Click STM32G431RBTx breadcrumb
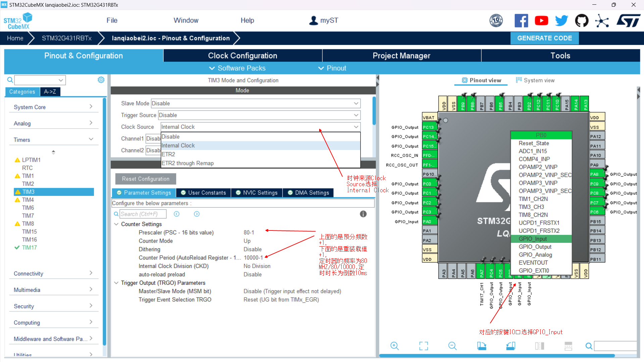The width and height of the screenshot is (644, 362). (x=67, y=38)
